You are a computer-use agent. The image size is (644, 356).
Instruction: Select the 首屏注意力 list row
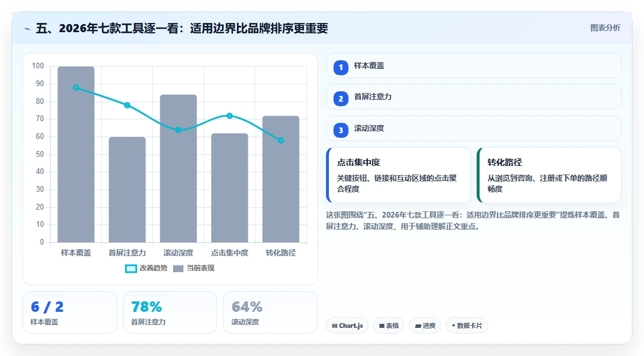[474, 97]
